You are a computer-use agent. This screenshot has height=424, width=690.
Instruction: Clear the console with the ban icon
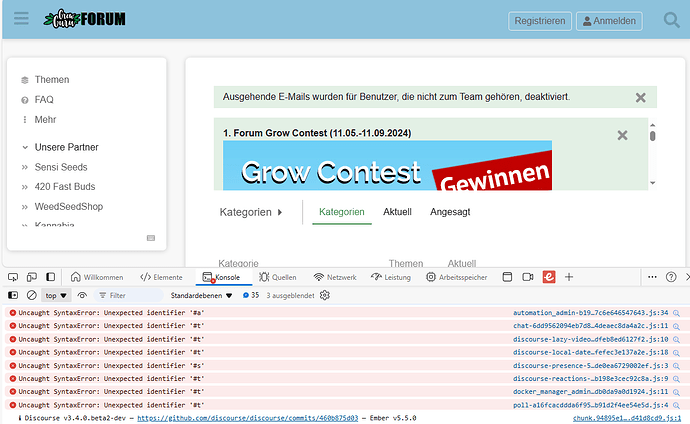click(x=32, y=296)
